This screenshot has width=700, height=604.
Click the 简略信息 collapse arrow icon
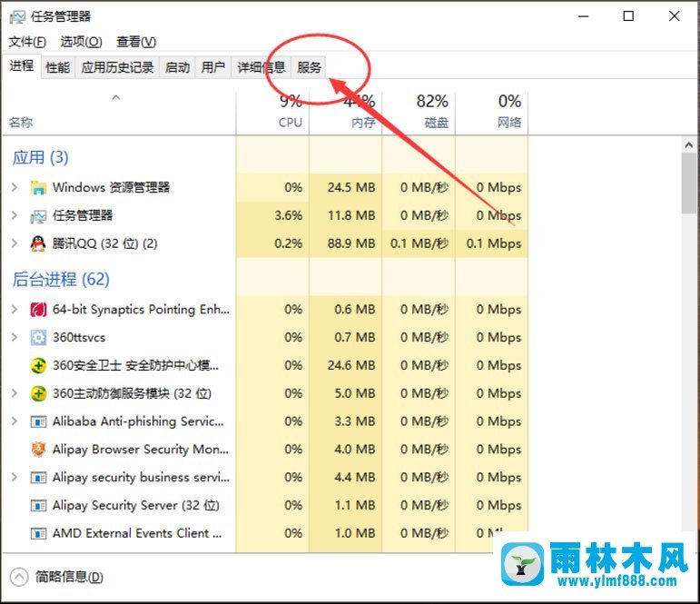coord(19,577)
